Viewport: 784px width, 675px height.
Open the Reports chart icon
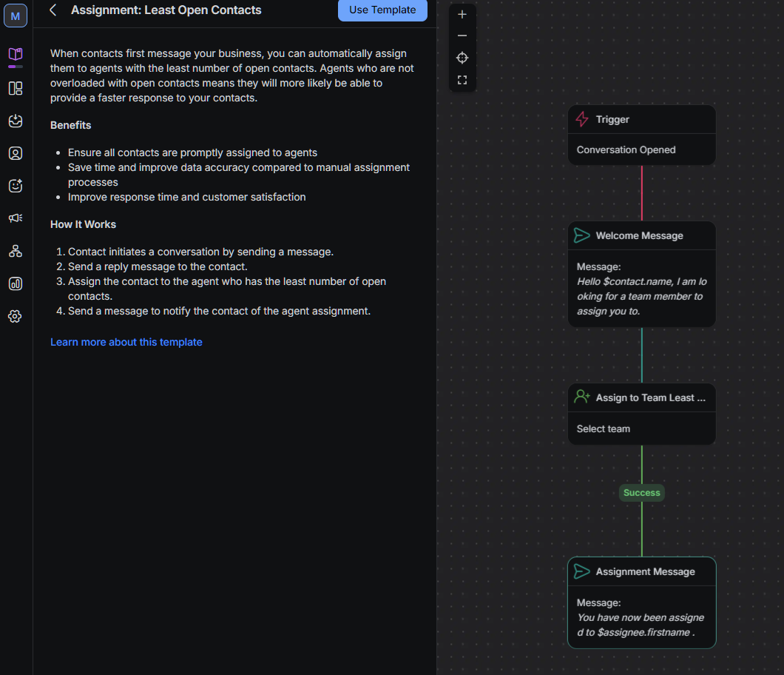tap(16, 283)
